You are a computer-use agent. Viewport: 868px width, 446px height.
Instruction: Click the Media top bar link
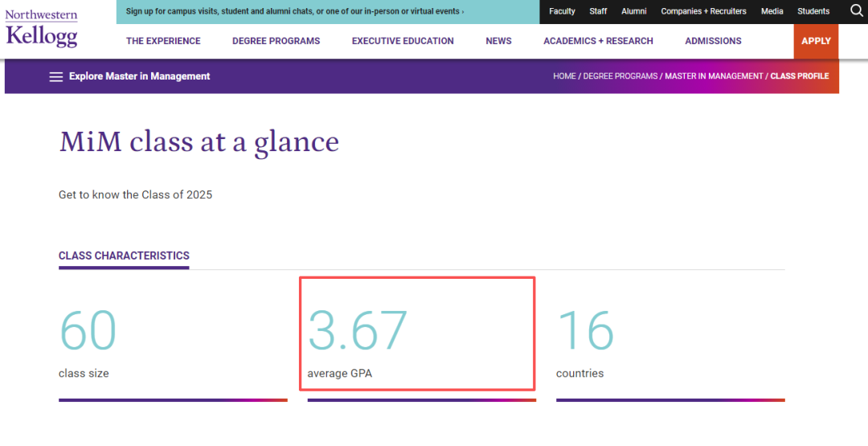click(x=772, y=11)
